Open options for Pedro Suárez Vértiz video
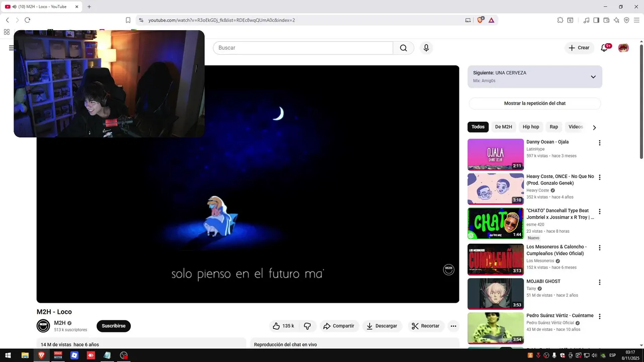Screen dimensions: 644x362 pos(599,316)
